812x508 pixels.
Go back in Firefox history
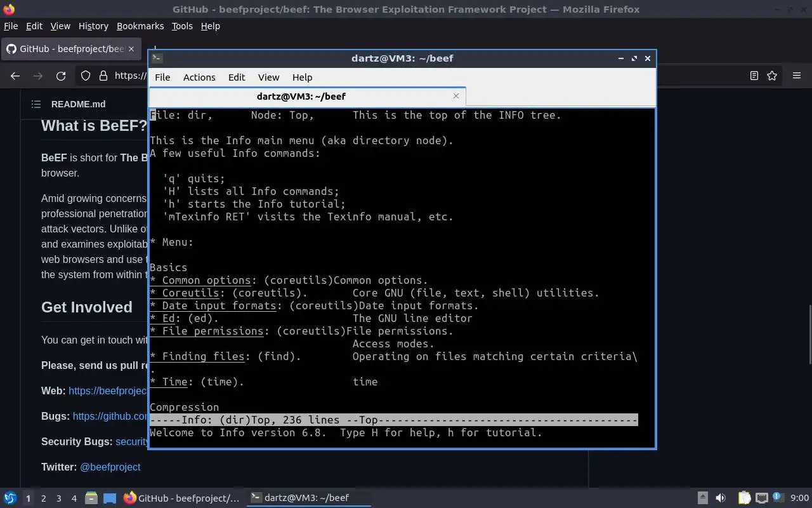[15, 76]
